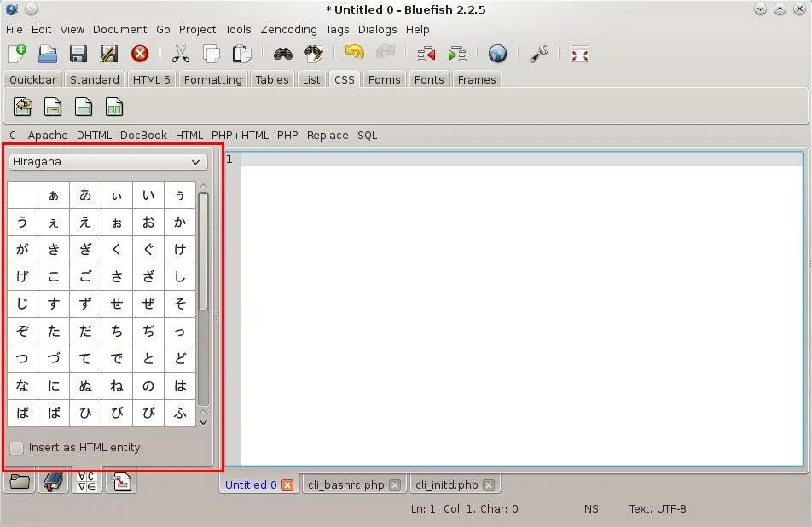Close the cli_bashrc.php tab
Screen dimensions: 812x527
(395, 485)
